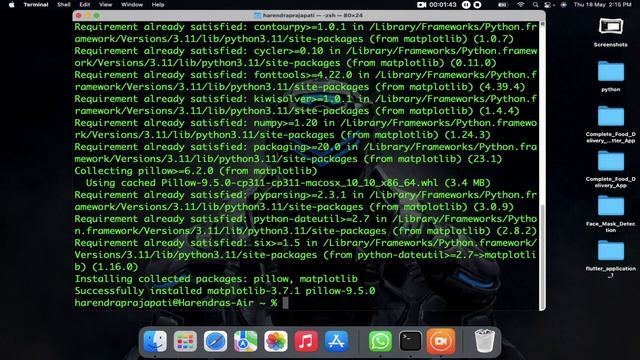Click at the Terminal prompt cursor
The image size is (640, 360).
285,303
